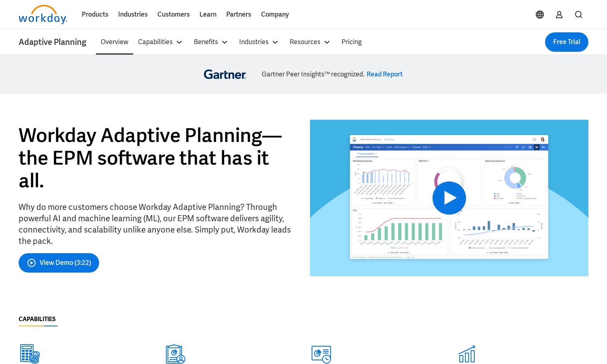The height and width of the screenshot is (364, 607).
Task: Open the Company menu
Action: [275, 15]
